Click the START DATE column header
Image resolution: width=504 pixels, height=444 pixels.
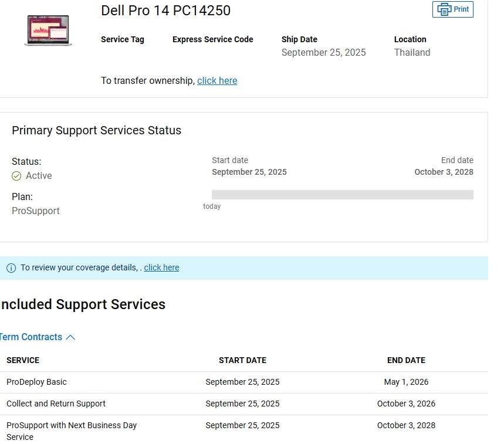tap(242, 360)
